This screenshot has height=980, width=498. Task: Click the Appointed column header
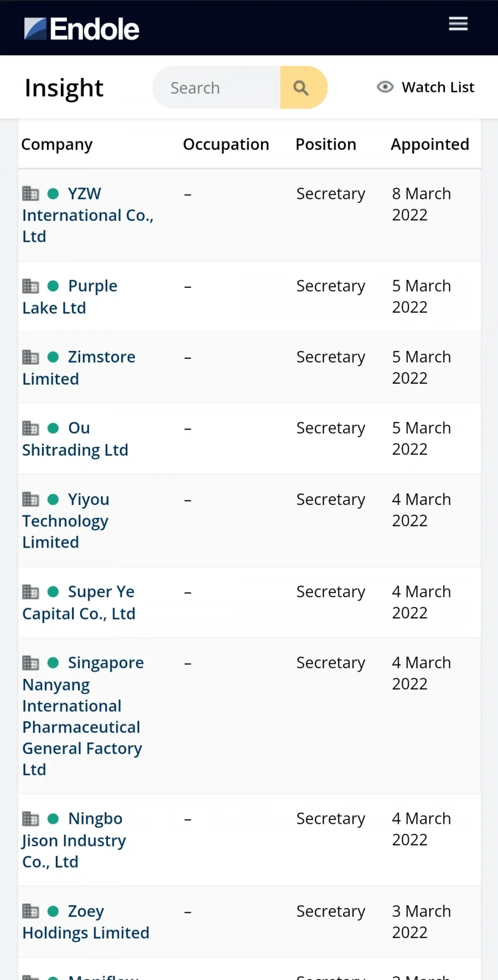point(430,145)
